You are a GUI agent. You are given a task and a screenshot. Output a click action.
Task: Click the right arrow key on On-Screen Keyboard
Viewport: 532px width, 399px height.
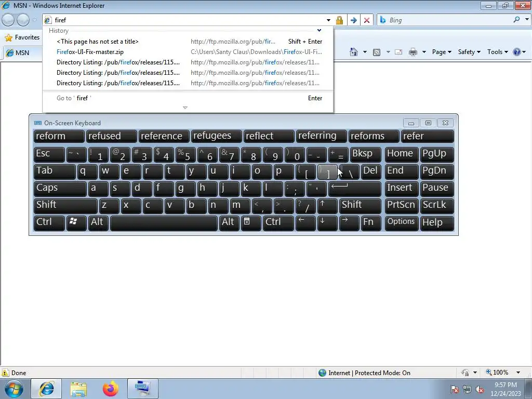[349, 223]
